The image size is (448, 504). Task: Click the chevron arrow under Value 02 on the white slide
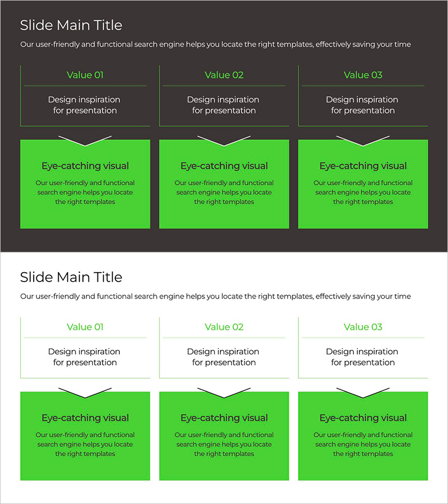224,393
